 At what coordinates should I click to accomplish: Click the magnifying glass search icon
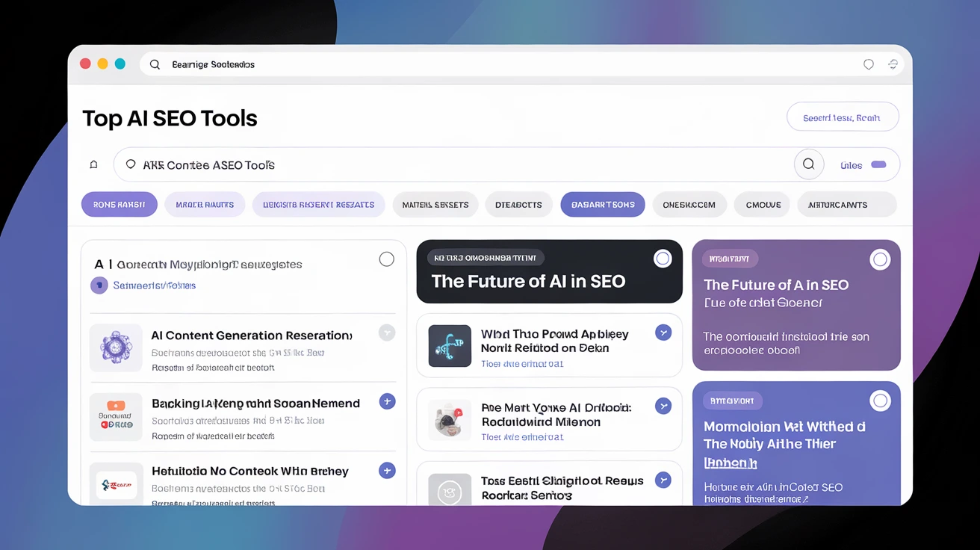[808, 164]
